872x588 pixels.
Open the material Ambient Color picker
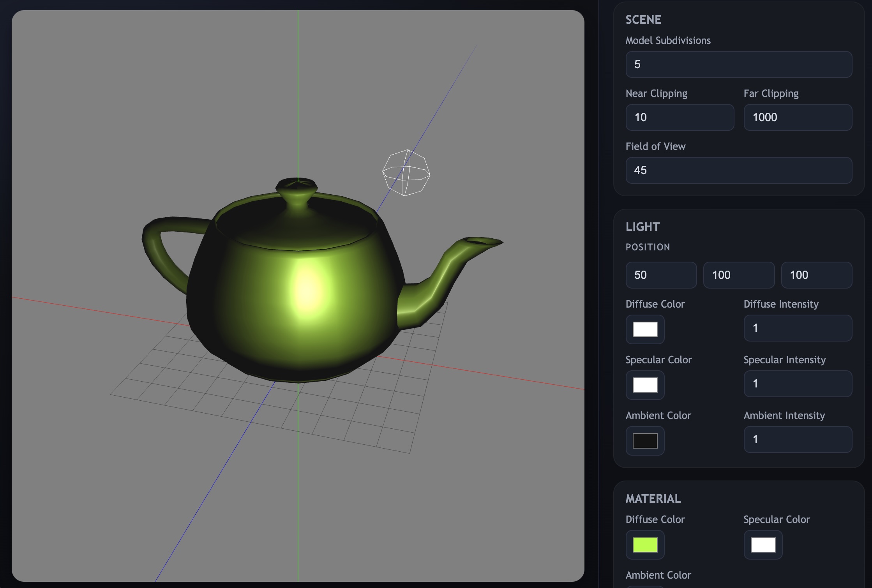(x=645, y=586)
